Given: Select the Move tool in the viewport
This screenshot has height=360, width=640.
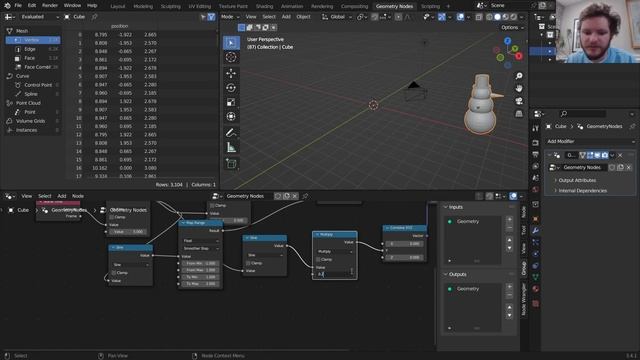Looking at the screenshot, I should (231, 73).
